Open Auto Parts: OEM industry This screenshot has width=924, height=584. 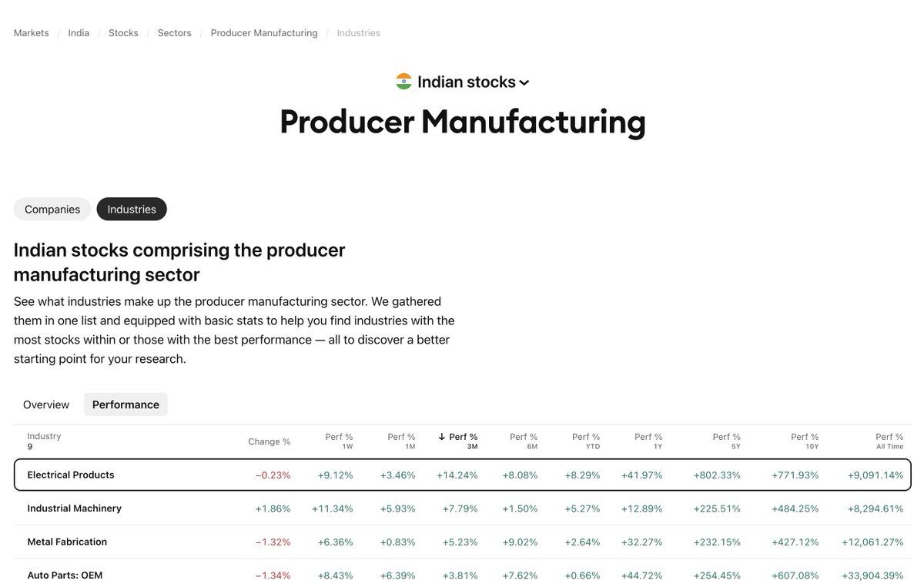(65, 575)
